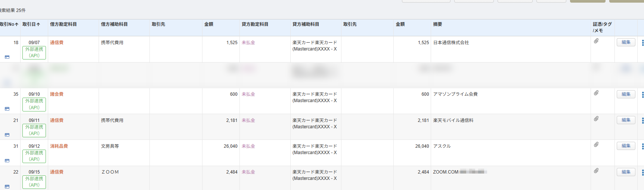The width and height of the screenshot is (644, 190).
Task: Click 外部連携(API) badge on 09/12 entry
Action: coord(34,156)
